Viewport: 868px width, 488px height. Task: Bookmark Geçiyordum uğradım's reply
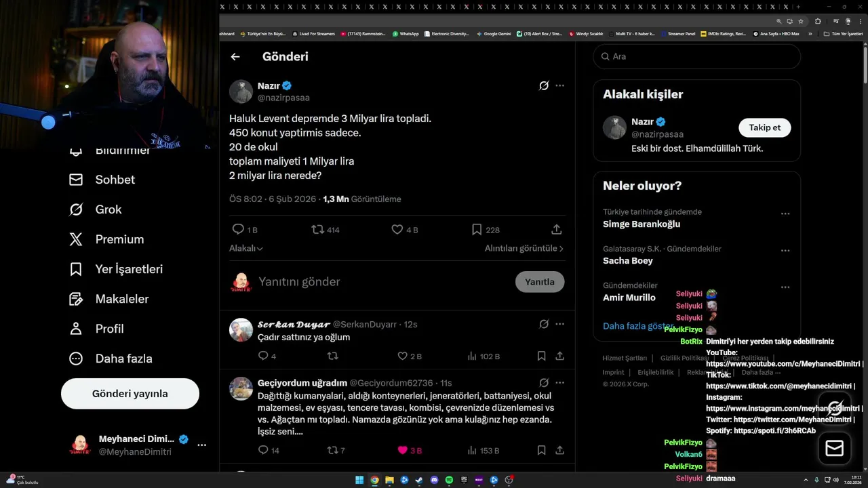541,450
